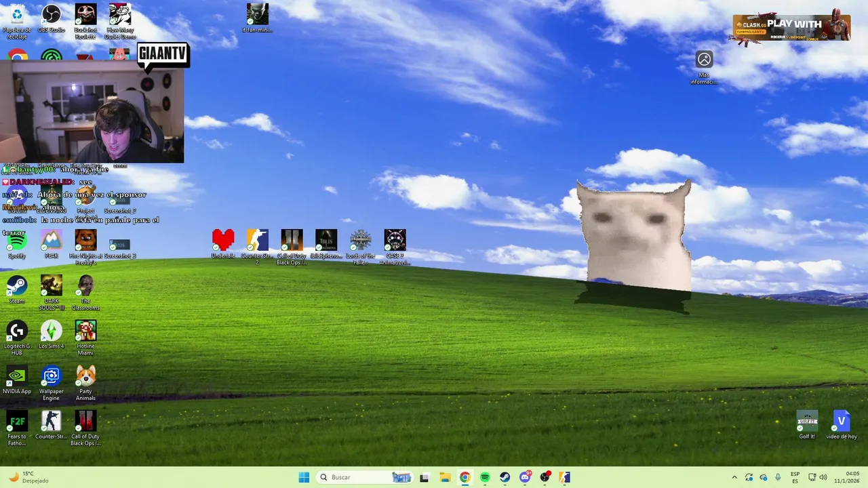This screenshot has width=868, height=488.
Task: Select the Counter-Strike 2 desktop icon
Action: (257, 246)
